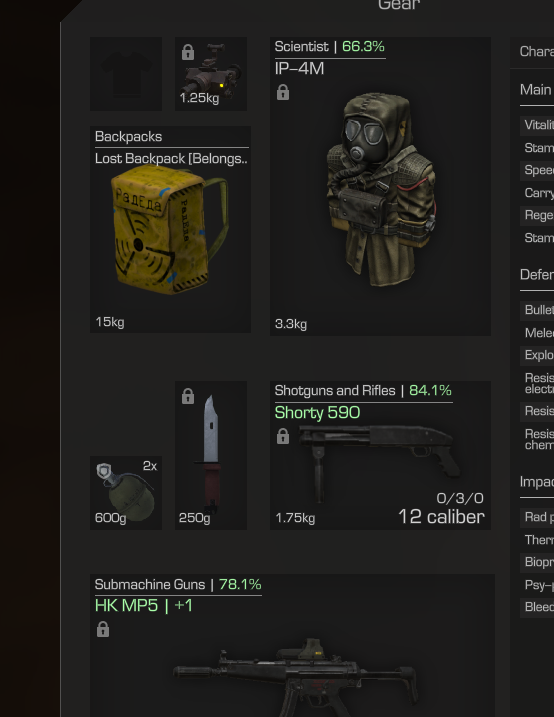
Task: Select the IP-4M gas mask suit
Action: (381, 189)
